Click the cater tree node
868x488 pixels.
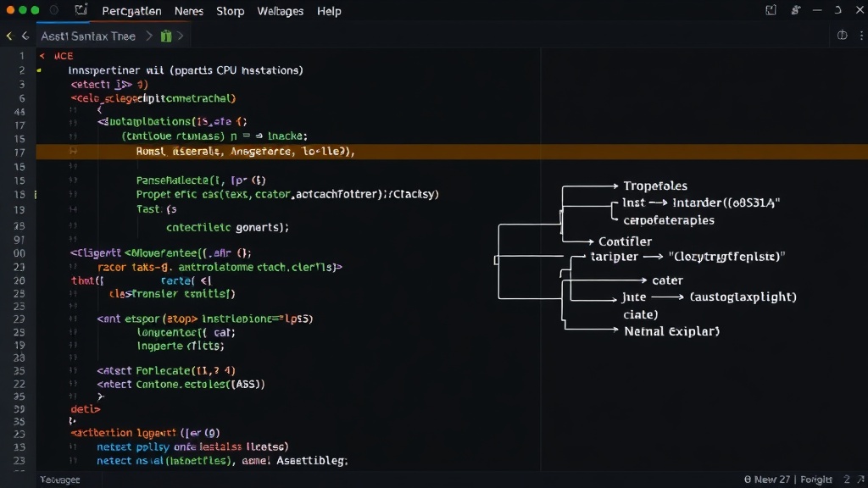(x=667, y=280)
